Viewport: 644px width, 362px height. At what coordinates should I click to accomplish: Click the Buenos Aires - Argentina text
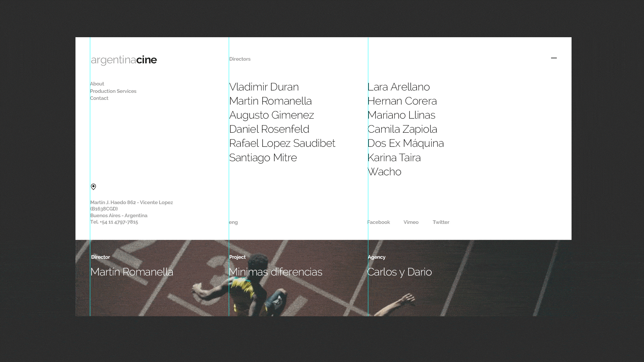click(119, 216)
